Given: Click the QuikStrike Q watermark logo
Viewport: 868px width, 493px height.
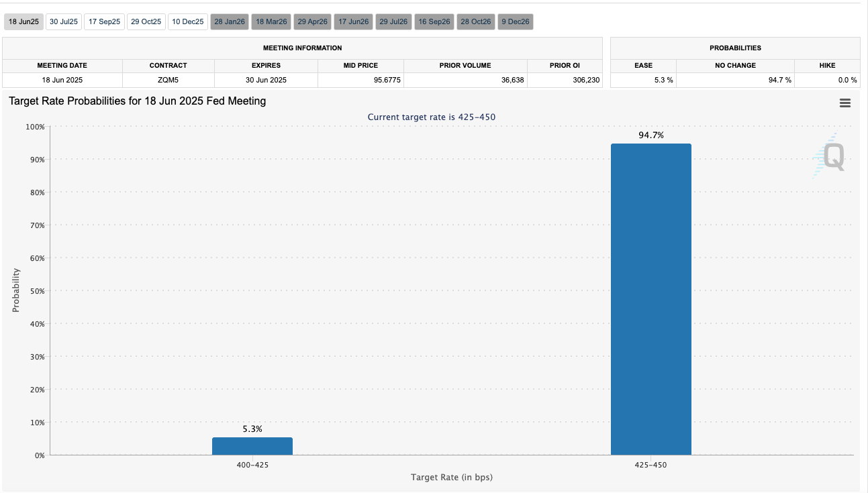Looking at the screenshot, I should pyautogui.click(x=830, y=156).
